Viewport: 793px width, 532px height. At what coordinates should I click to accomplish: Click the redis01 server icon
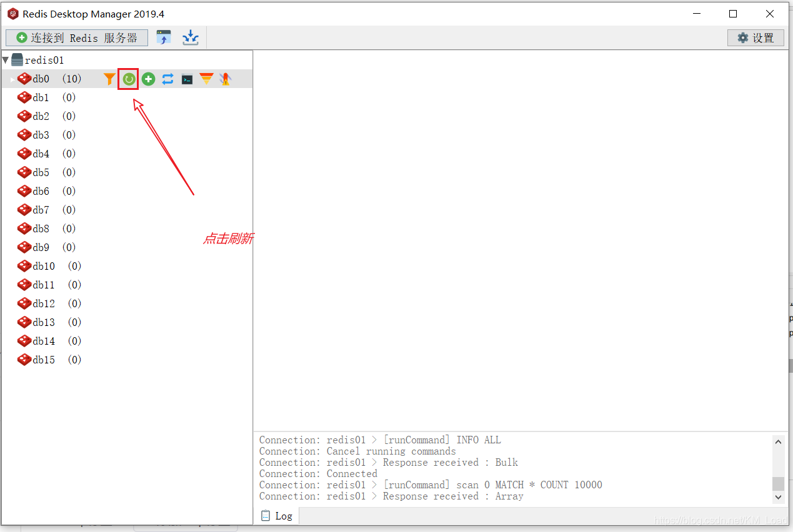coord(17,60)
